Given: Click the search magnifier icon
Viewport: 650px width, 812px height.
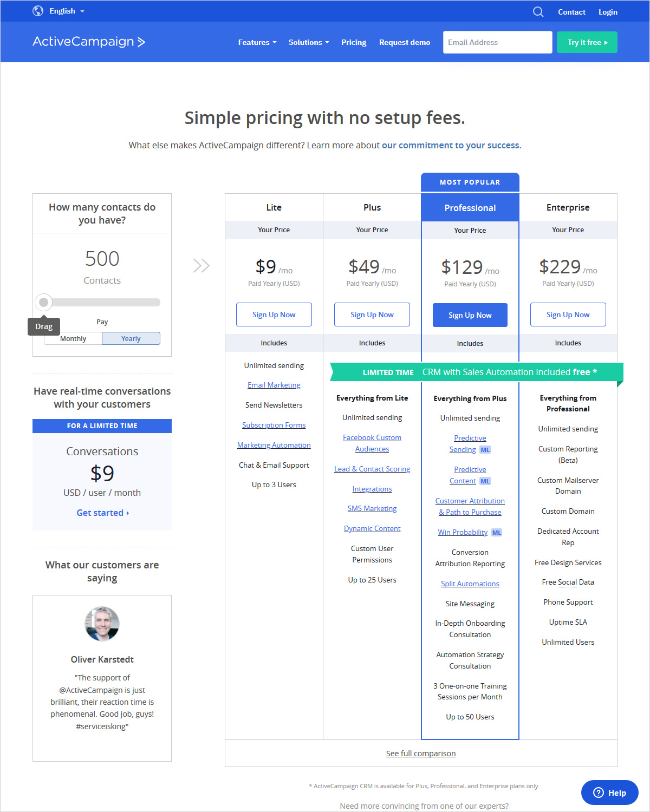Looking at the screenshot, I should (x=538, y=12).
